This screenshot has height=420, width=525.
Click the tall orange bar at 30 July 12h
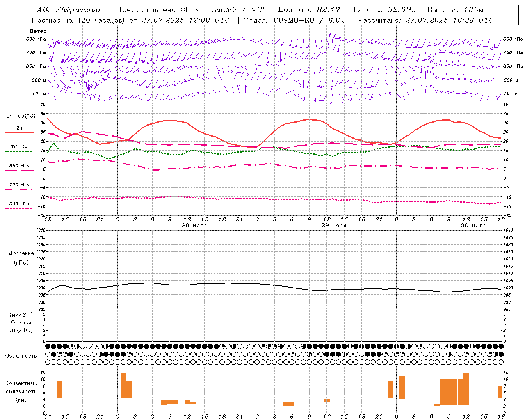[466, 389]
